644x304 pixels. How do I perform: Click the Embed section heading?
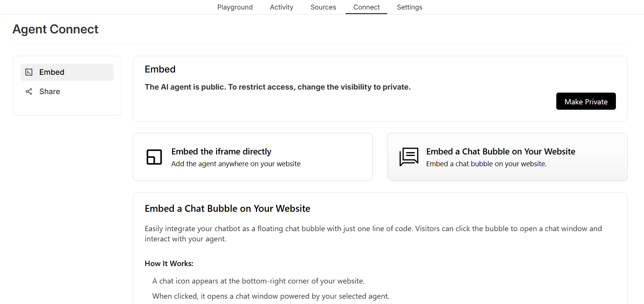click(x=160, y=69)
